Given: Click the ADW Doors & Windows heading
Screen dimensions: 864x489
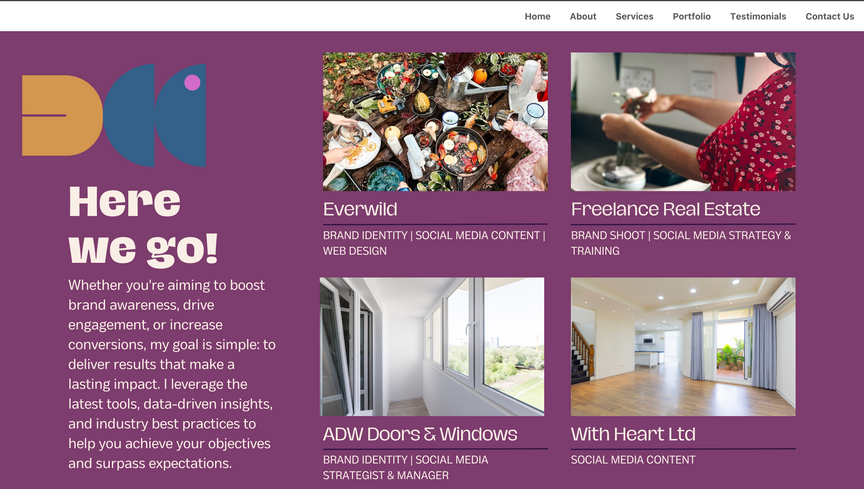Looking at the screenshot, I should (420, 434).
